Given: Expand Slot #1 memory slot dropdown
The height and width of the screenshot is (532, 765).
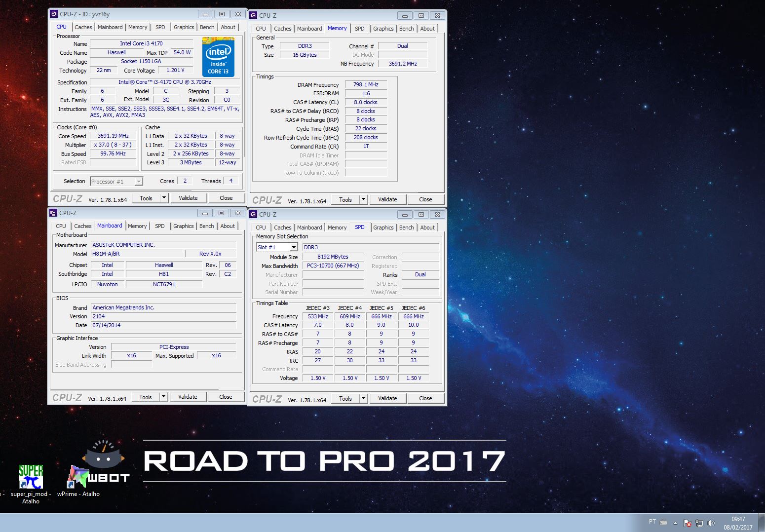Looking at the screenshot, I should pos(294,247).
